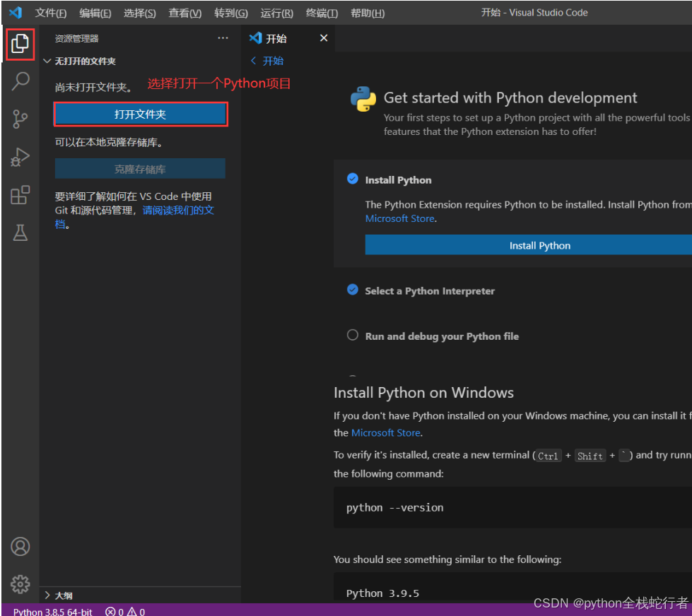Open the 转到(G) menu
This screenshot has height=616, width=692.
(x=231, y=13)
